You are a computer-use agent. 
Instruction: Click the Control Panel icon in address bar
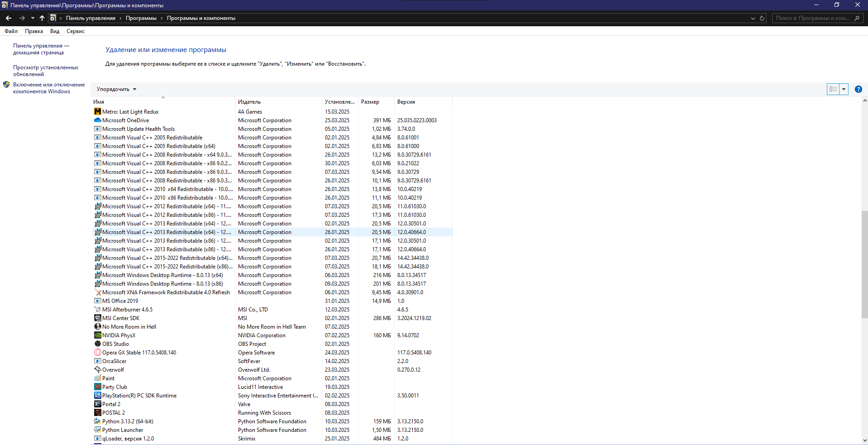pyautogui.click(x=53, y=18)
